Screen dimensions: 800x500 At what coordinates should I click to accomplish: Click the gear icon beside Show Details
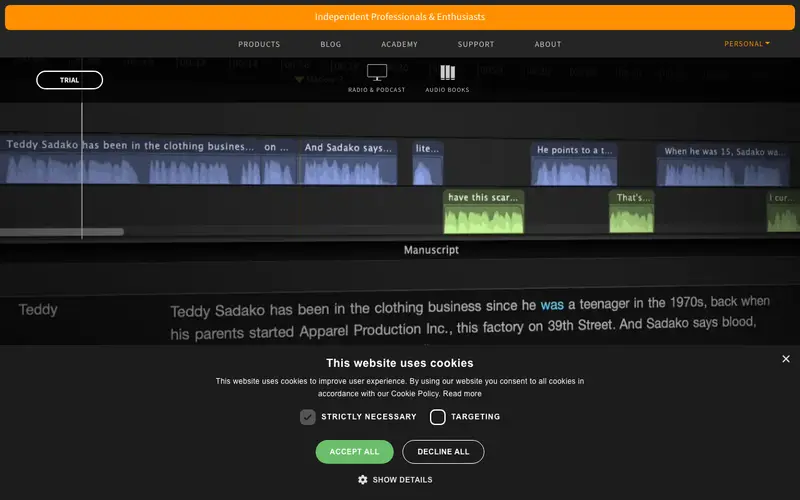pos(362,480)
